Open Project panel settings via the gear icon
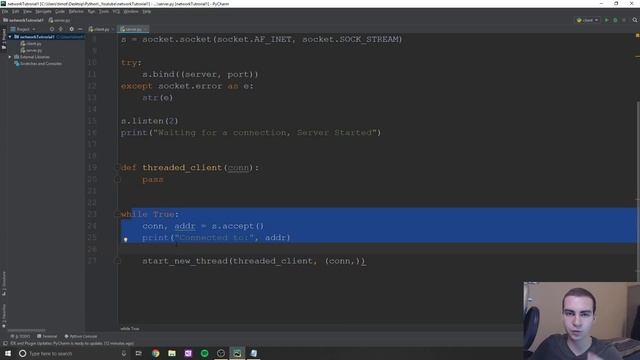Viewport: 640px width, 360px height. tap(71, 29)
